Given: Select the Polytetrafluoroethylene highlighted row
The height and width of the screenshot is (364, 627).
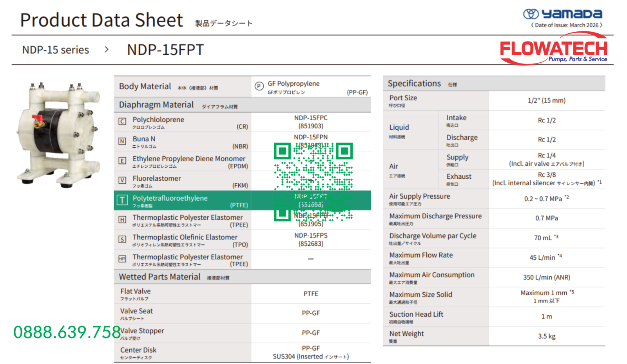Looking at the screenshot, I should coord(242,200).
